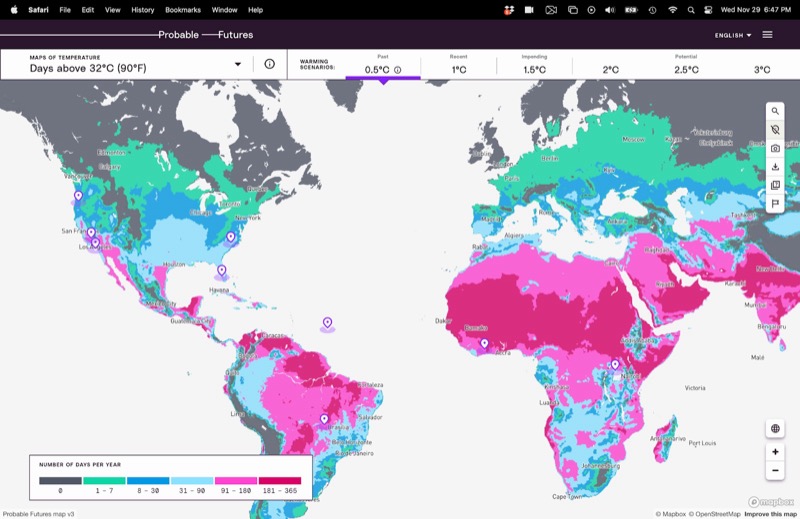Open the Safari app menu
The width and height of the screenshot is (800, 519).
point(38,10)
